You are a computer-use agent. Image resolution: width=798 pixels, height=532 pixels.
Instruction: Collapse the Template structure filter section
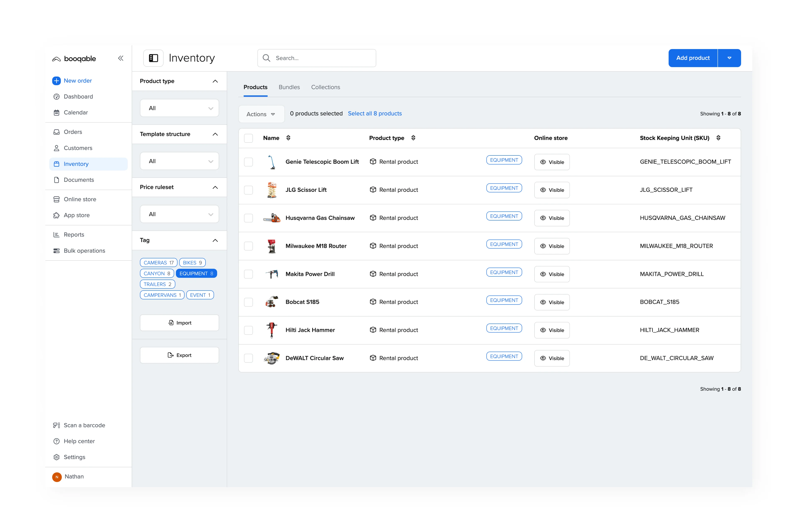pyautogui.click(x=215, y=134)
